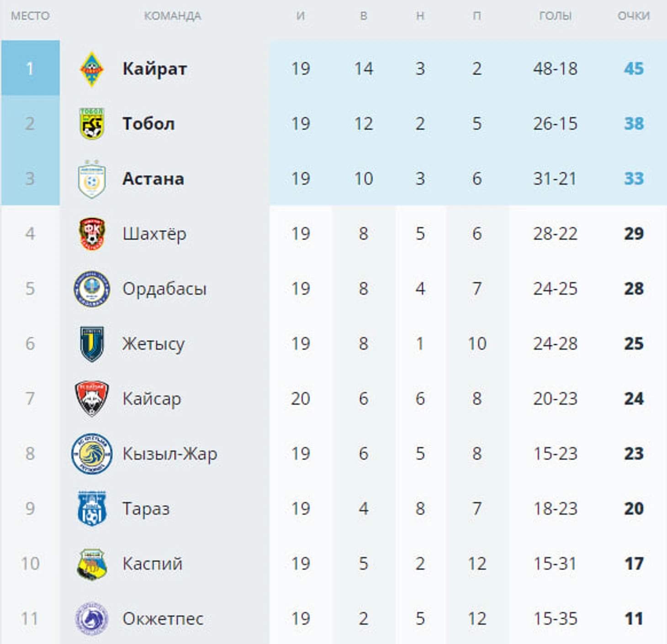Screen dimensions: 667x644
Task: Open the Кайрат team name link
Action: [x=154, y=69]
